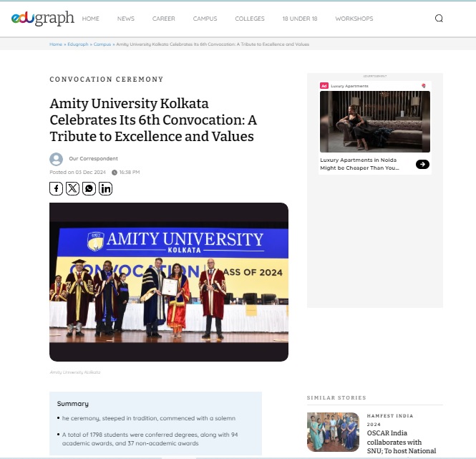Open the Luxury Apartments ad image
The height and width of the screenshot is (459, 476).
(374, 122)
